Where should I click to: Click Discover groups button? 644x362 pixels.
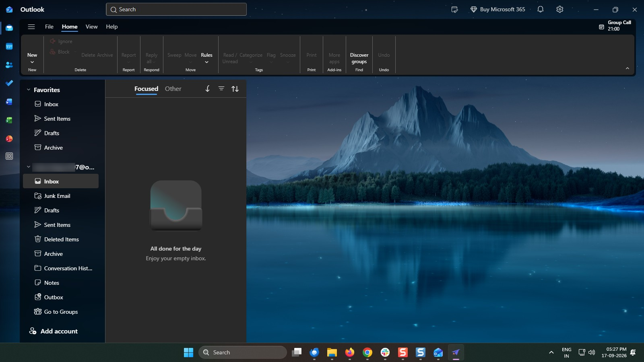tap(359, 58)
